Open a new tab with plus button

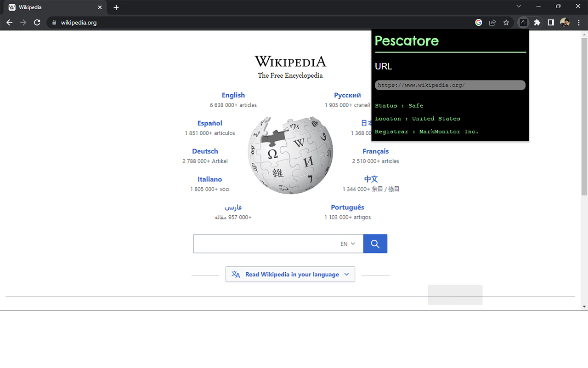[116, 7]
